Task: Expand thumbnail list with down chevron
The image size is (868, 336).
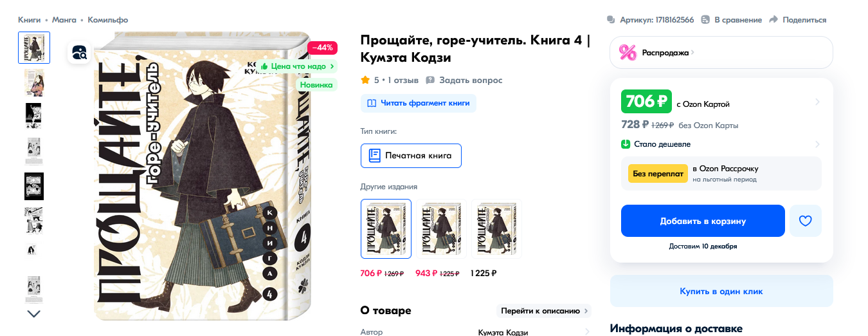Action: point(34,313)
